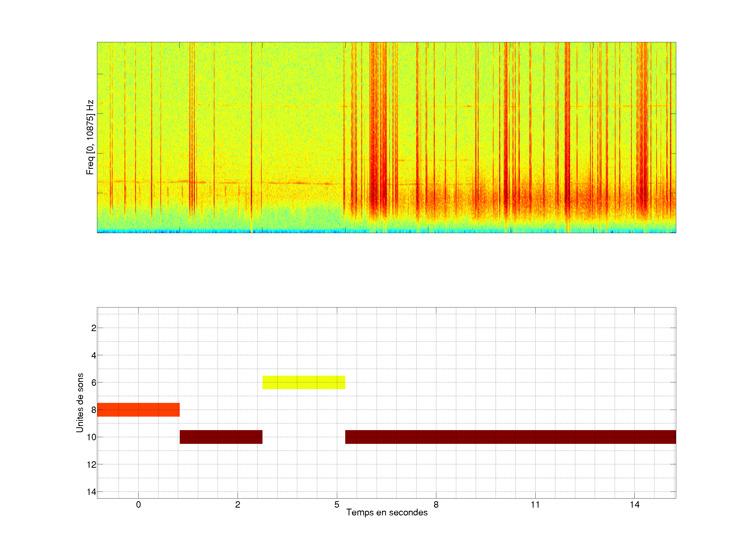Click the long dark red bar at unit 10

click(510, 437)
